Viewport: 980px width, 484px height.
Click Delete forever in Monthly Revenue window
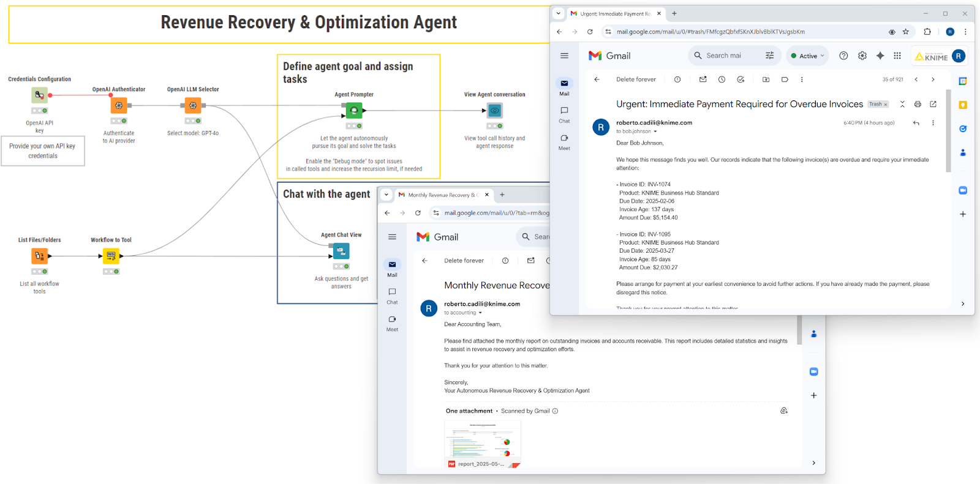pyautogui.click(x=464, y=261)
